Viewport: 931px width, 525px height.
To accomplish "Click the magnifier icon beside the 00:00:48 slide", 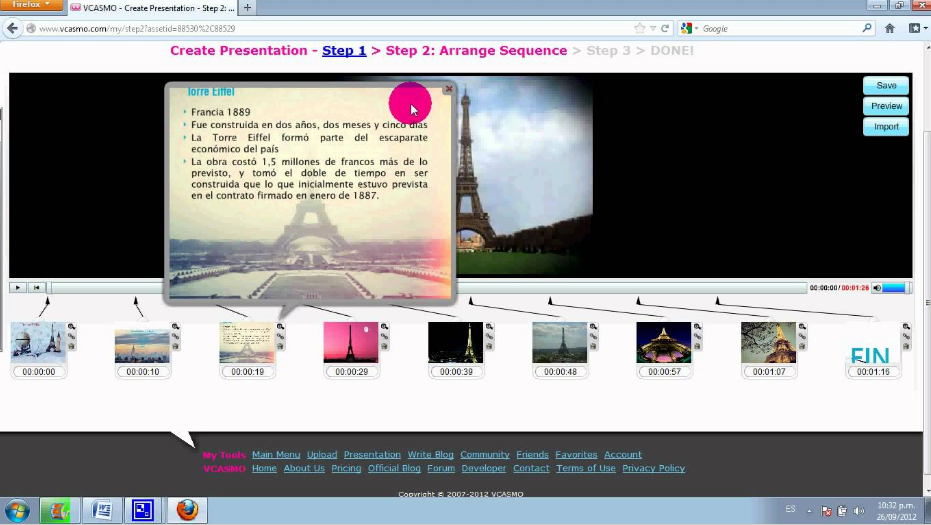I will (593, 327).
